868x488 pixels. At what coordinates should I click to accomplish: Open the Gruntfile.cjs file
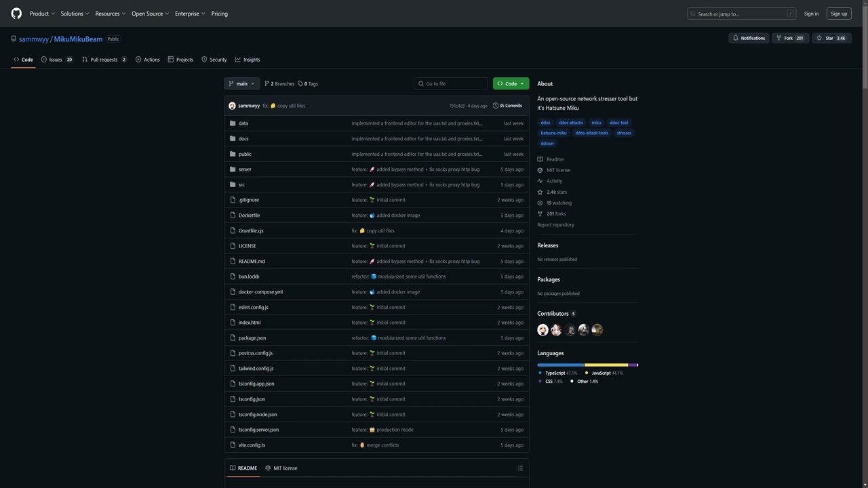click(251, 231)
